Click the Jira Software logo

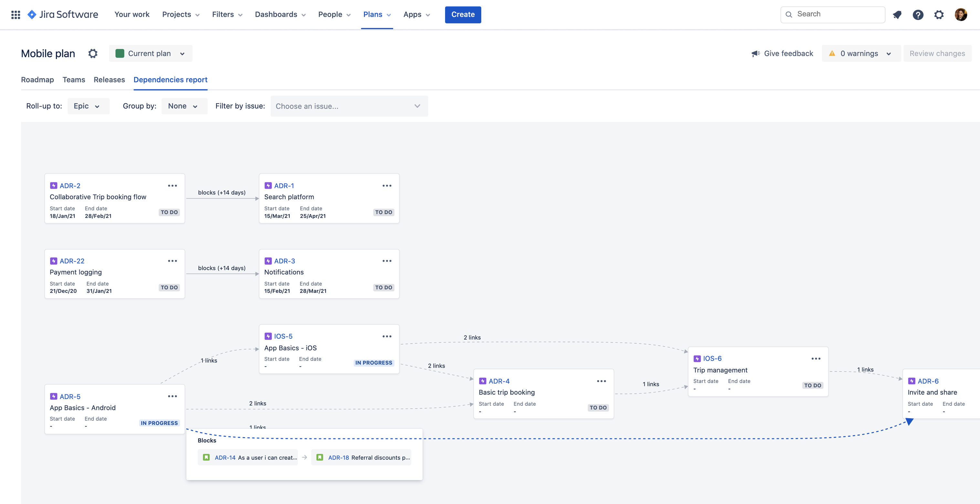63,15
